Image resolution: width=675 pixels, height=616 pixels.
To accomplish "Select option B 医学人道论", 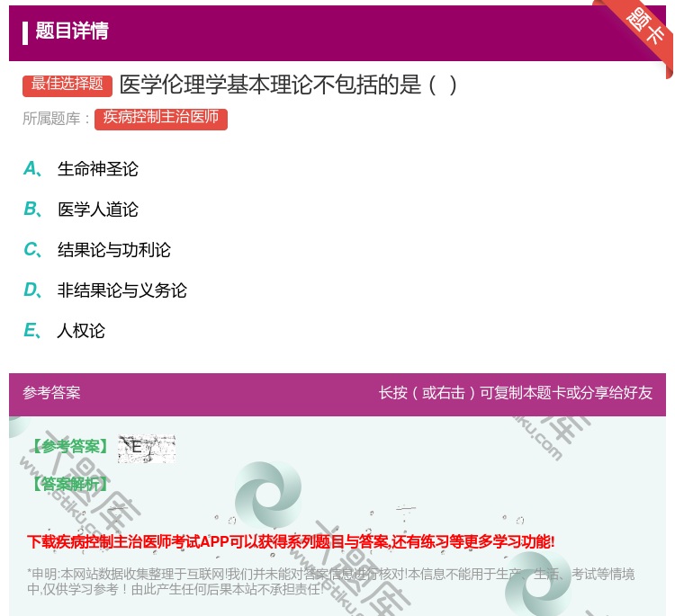I will coord(81,209).
